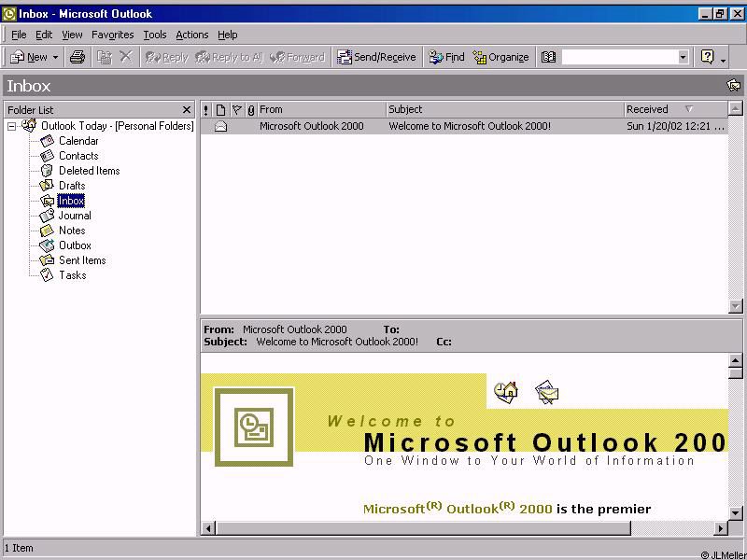Open the Edit menu
Image resolution: width=747 pixels, height=560 pixels.
click(x=44, y=35)
